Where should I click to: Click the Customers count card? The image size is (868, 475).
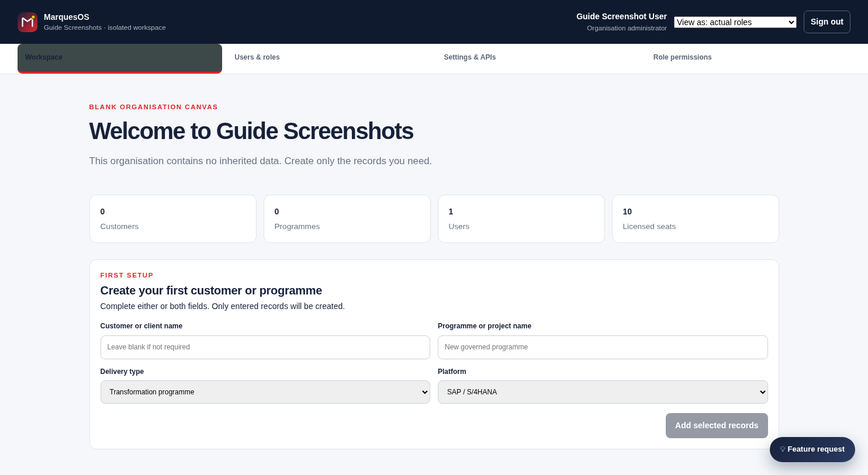tap(173, 219)
